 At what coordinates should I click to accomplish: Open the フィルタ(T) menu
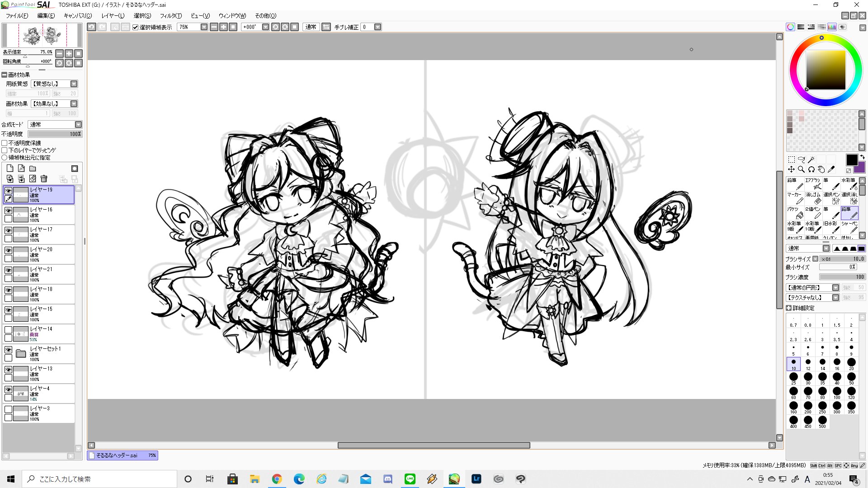click(x=170, y=16)
